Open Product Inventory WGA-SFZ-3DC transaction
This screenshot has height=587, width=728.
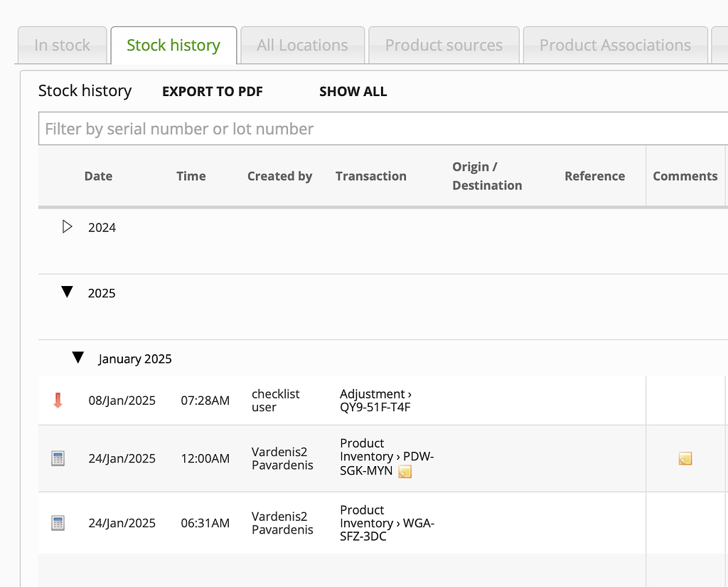[387, 523]
